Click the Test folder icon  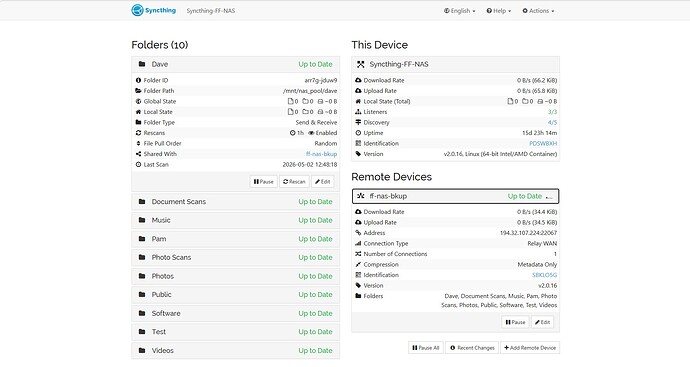tap(142, 331)
